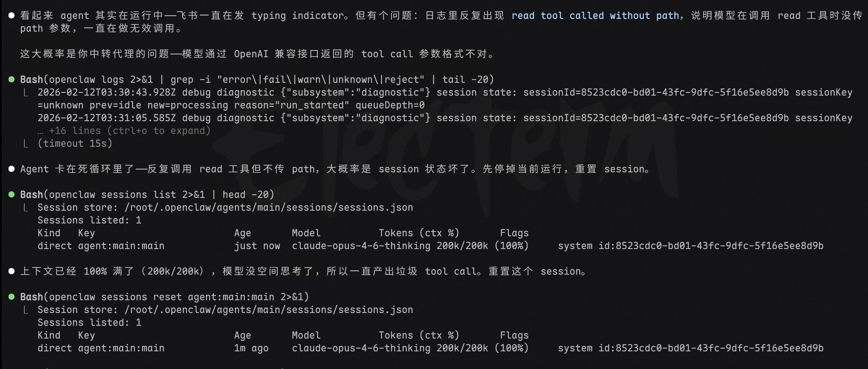
Task: Click the green dot beside the sessions list command
Action: point(12,195)
